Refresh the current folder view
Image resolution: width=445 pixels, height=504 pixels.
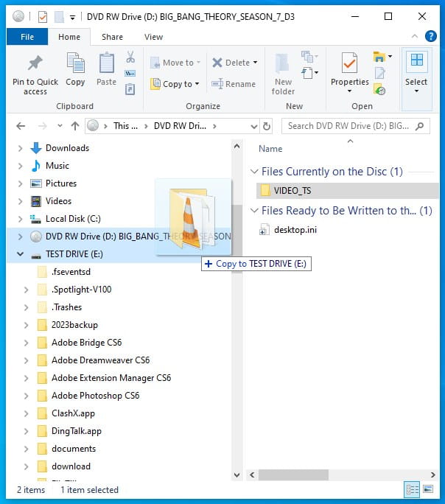(267, 126)
